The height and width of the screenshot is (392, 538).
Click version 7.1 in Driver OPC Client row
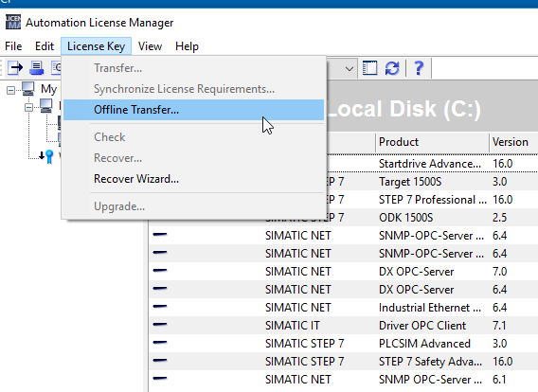point(499,326)
